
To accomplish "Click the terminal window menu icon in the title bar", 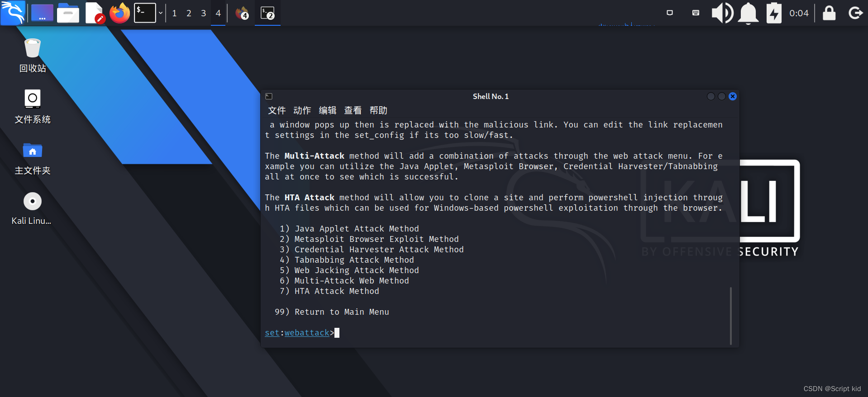I will pyautogui.click(x=269, y=96).
